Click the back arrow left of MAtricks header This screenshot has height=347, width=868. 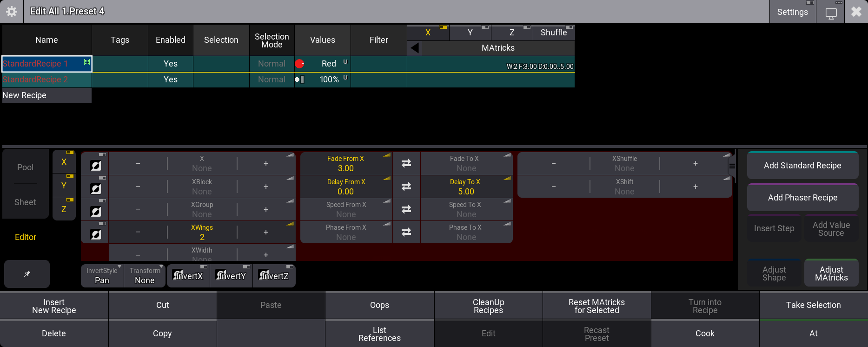point(415,48)
